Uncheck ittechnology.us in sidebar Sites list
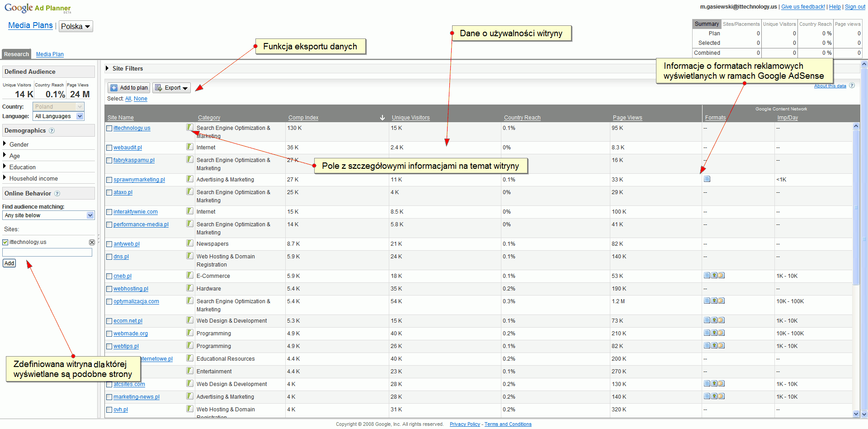Screen dimensions: 868x429 5,242
